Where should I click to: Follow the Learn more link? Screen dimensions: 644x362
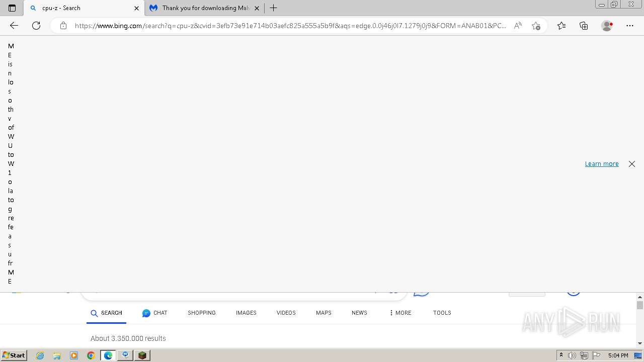602,164
